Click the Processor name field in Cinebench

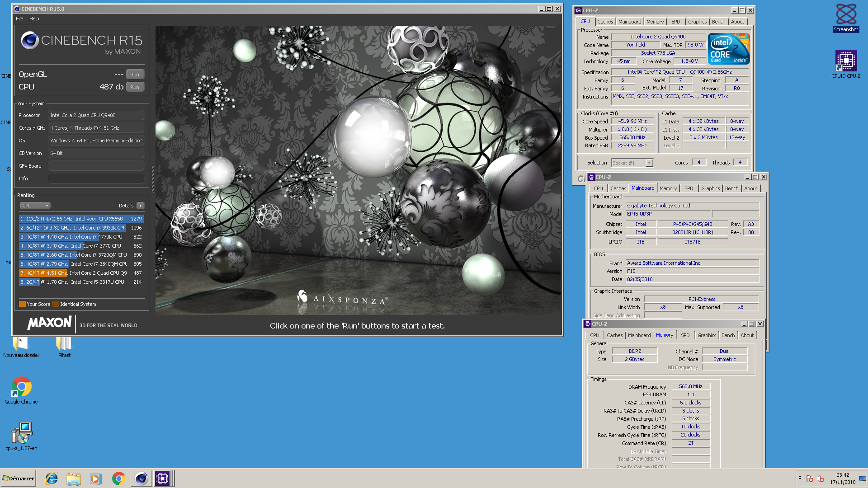tap(96, 115)
